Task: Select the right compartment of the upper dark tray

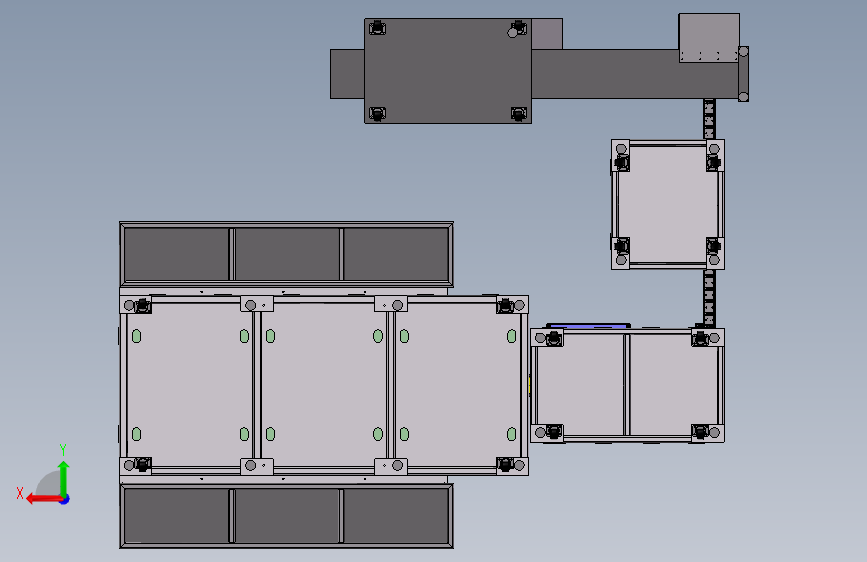Action: [396, 254]
